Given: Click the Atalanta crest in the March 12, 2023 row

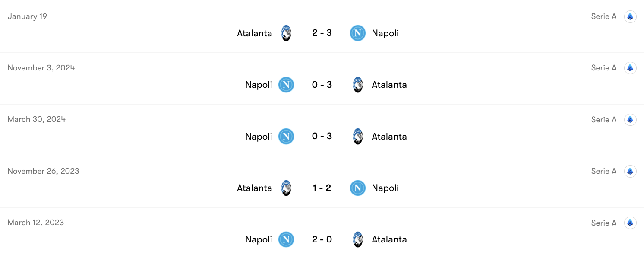Looking at the screenshot, I should 357,239.
